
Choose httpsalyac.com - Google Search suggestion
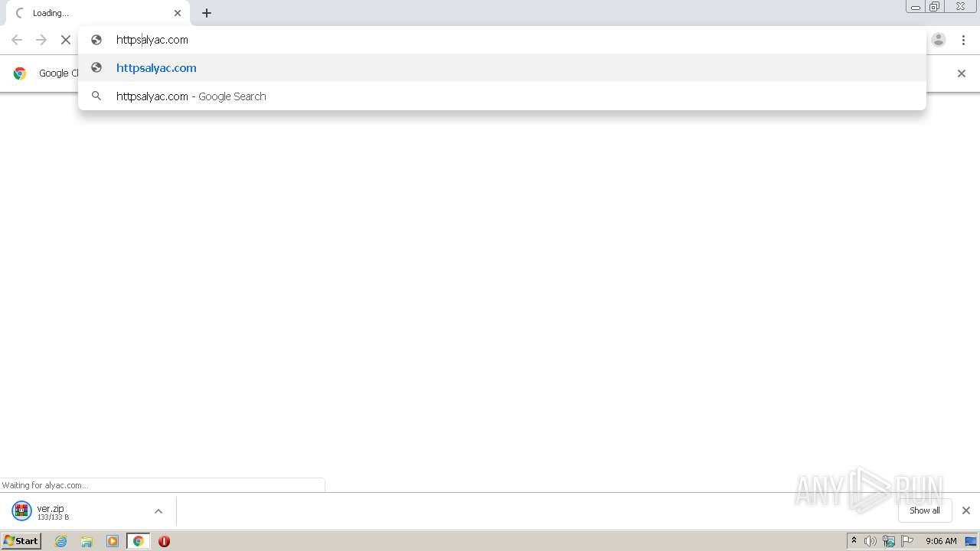tap(502, 96)
